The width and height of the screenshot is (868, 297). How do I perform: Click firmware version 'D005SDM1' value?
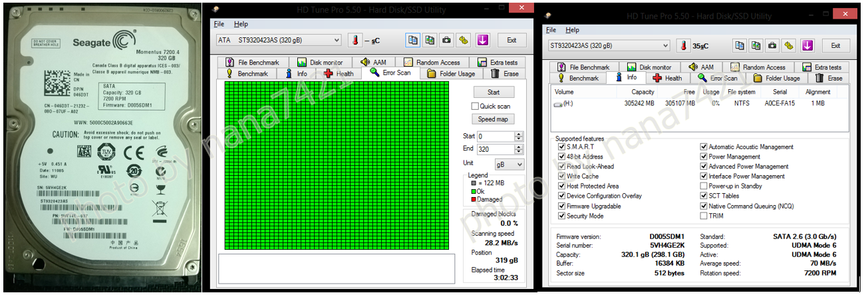pos(667,236)
